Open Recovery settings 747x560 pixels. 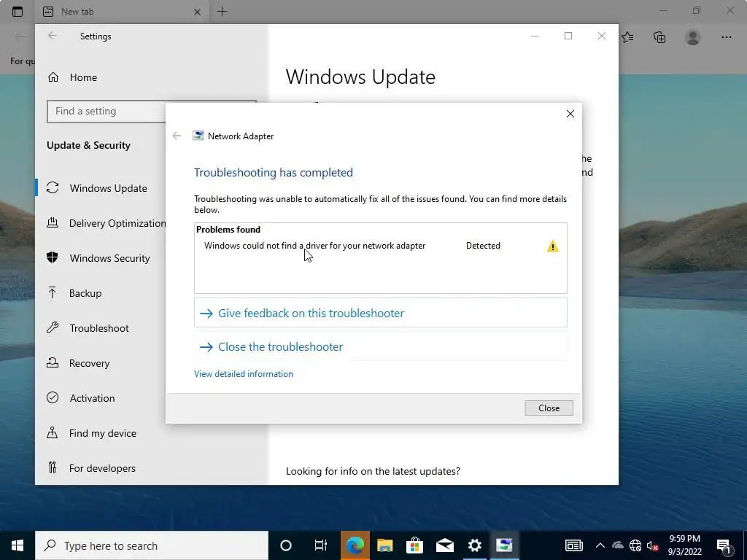[x=101, y=363]
